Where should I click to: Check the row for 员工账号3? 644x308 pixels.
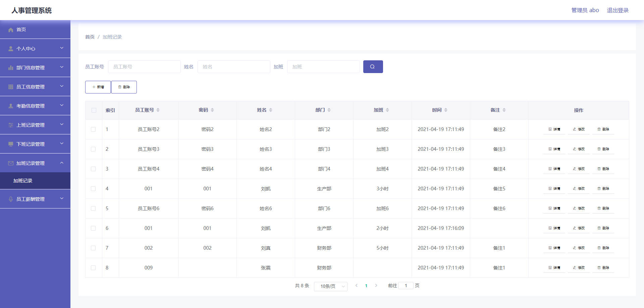pos(93,149)
